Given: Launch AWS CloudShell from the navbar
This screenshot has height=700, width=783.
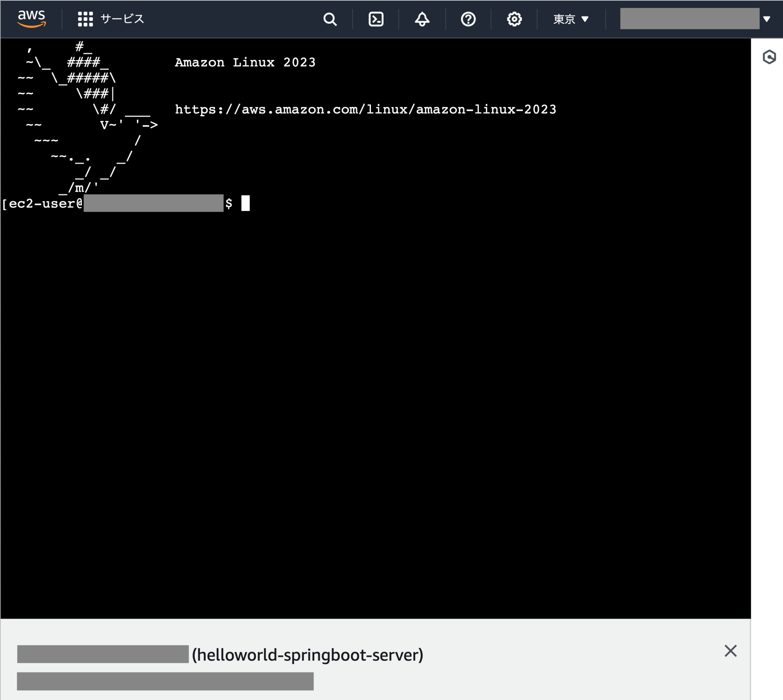Looking at the screenshot, I should [376, 19].
